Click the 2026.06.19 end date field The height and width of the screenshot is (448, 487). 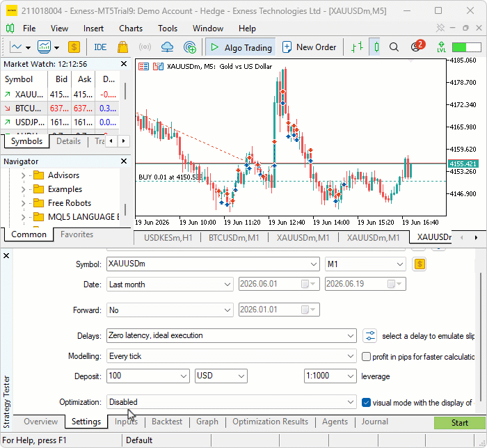pos(365,284)
